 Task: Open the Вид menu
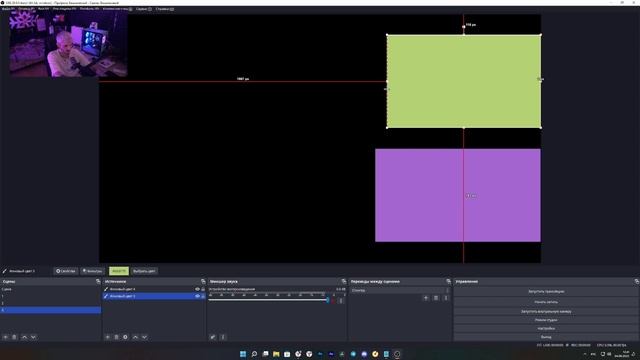[x=43, y=9]
